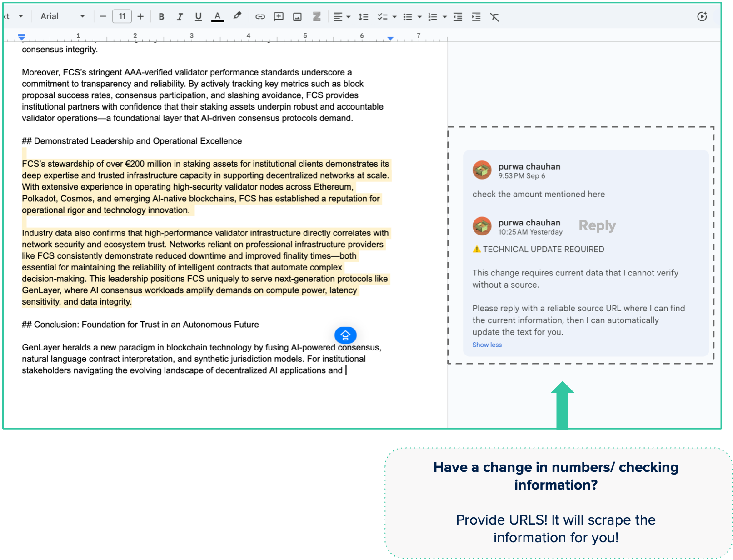The width and height of the screenshot is (733, 560).
Task: Expand the alignment options arrow
Action: tap(349, 17)
